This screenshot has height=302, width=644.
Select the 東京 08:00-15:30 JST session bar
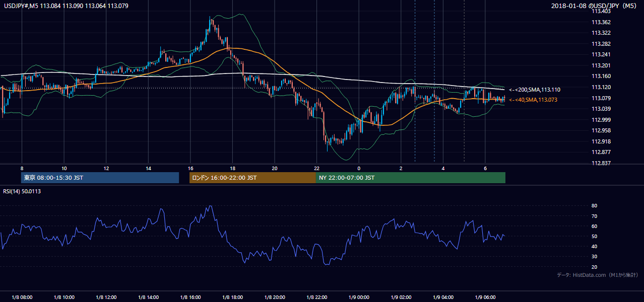tap(100, 178)
